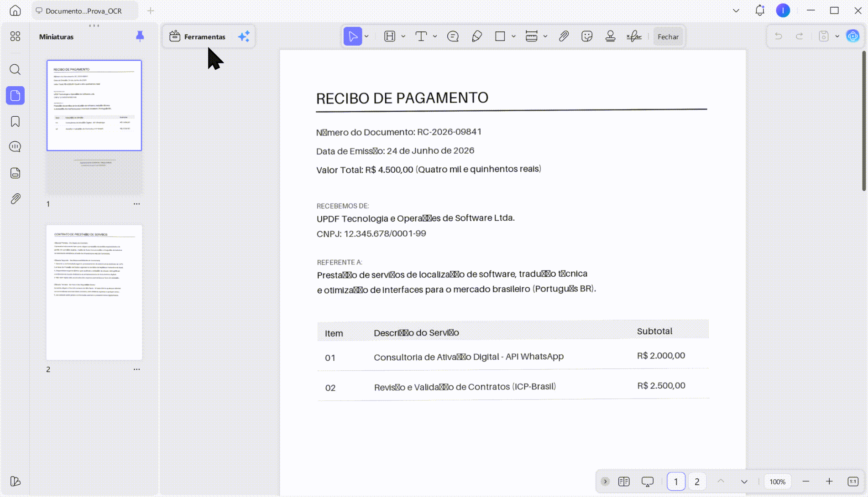
Task: Expand the measurement tool dropdown
Action: [x=545, y=36]
